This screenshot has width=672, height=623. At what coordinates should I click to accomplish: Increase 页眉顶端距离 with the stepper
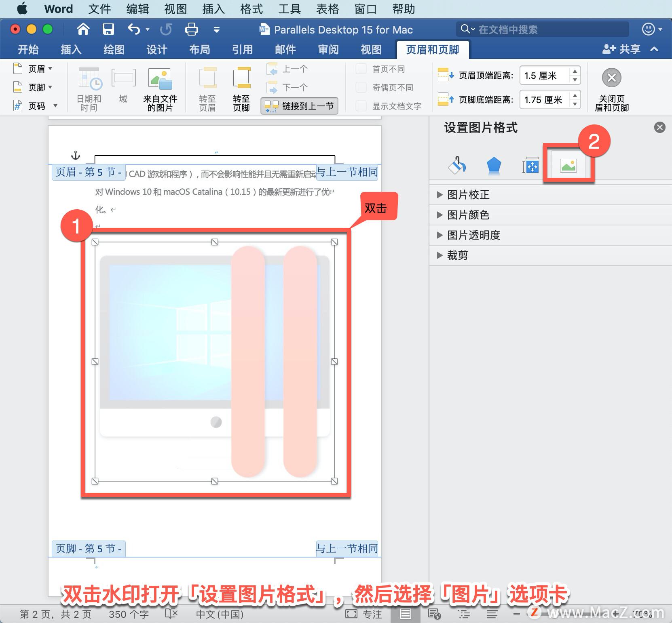tap(575, 72)
